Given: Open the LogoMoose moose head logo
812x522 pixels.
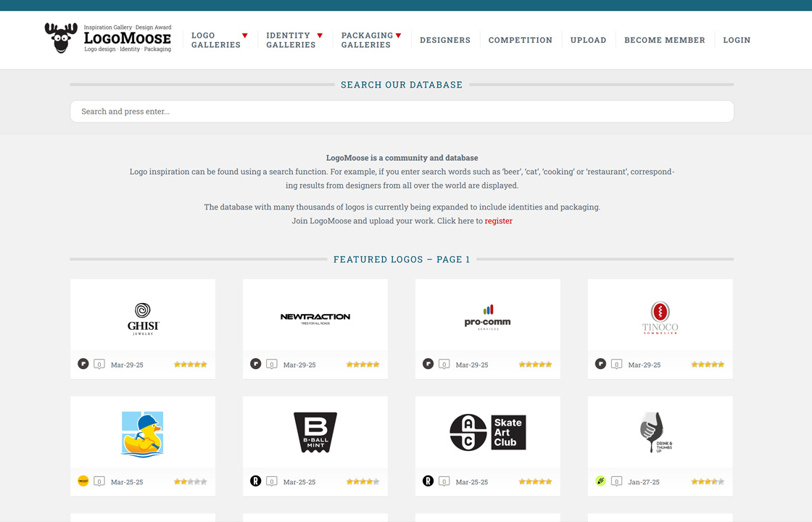Looking at the screenshot, I should 61,38.
